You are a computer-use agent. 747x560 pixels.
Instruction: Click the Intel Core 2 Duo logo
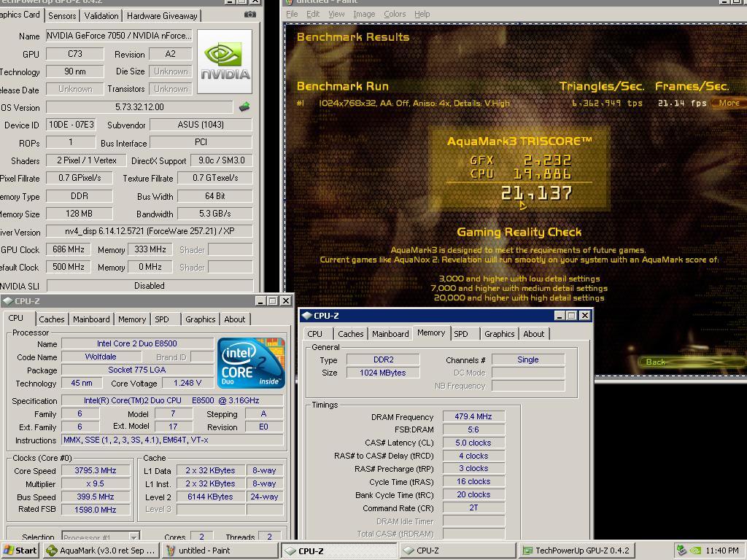(251, 363)
